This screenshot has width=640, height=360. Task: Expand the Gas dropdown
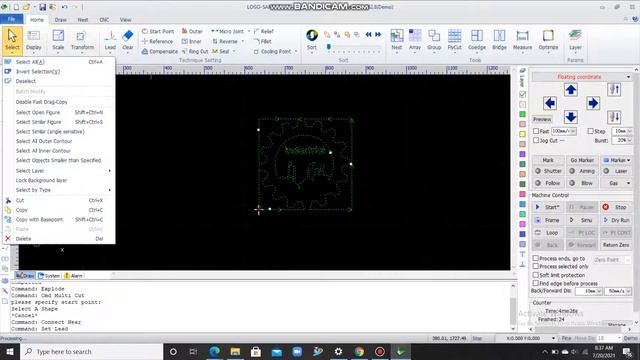[628, 183]
